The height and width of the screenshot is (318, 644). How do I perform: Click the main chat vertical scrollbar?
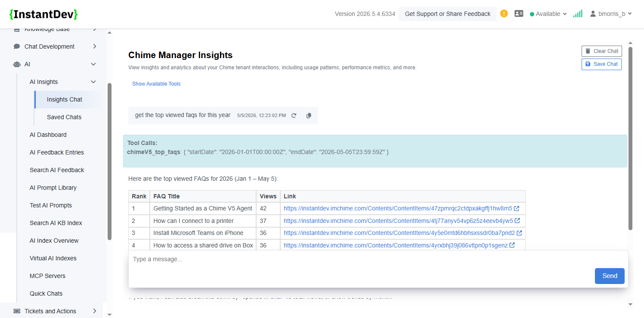click(631, 138)
